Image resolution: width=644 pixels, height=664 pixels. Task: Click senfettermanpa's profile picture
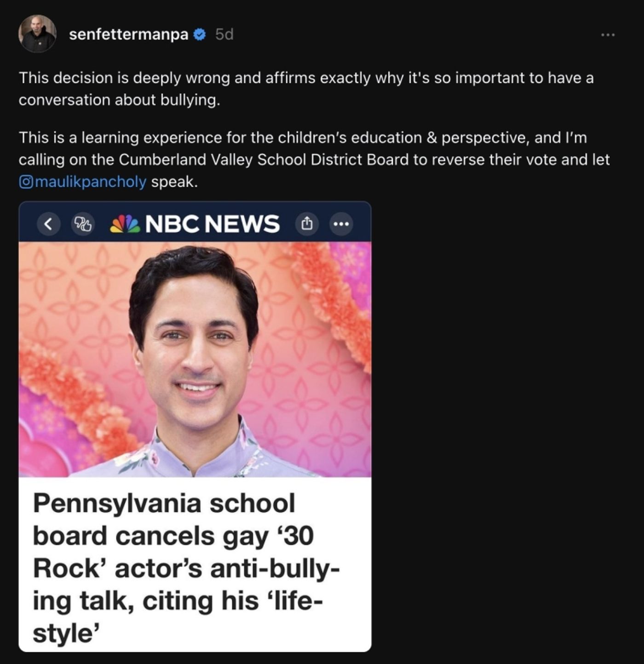pyautogui.click(x=37, y=34)
